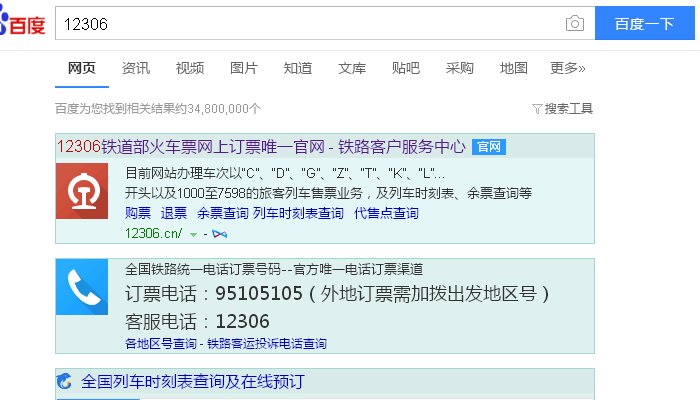The height and width of the screenshot is (400, 700).
Task: Open the 各地区号查询 link
Action: coord(161,343)
